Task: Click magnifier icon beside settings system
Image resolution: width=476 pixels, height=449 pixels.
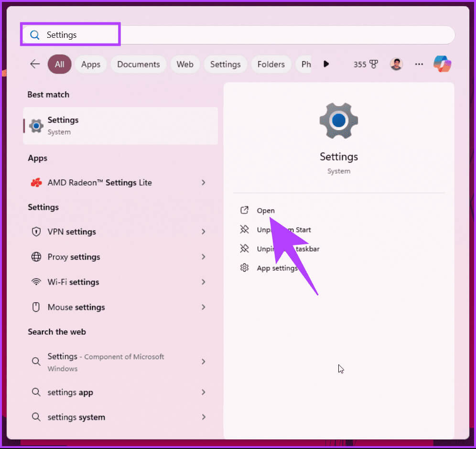Action: pyautogui.click(x=36, y=417)
